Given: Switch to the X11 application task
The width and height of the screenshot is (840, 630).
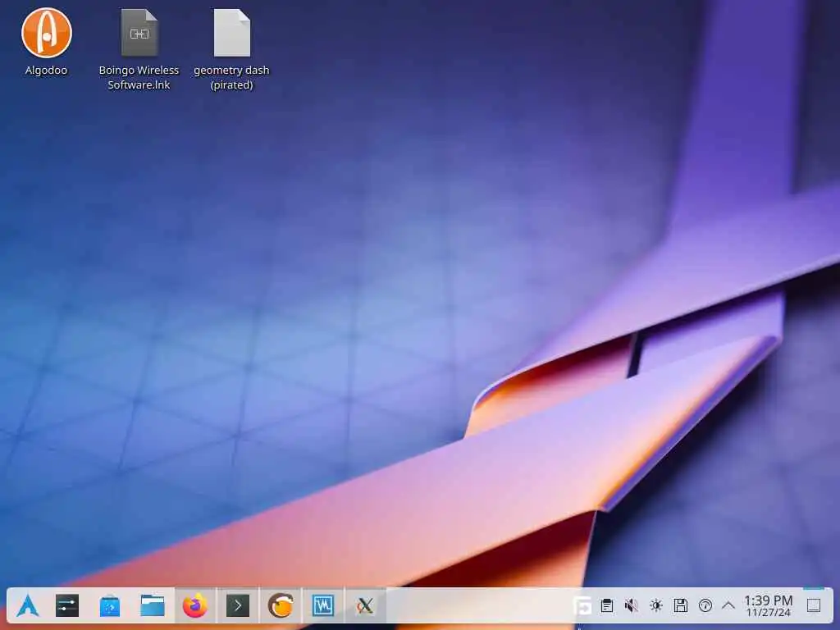Looking at the screenshot, I should coord(365,606).
